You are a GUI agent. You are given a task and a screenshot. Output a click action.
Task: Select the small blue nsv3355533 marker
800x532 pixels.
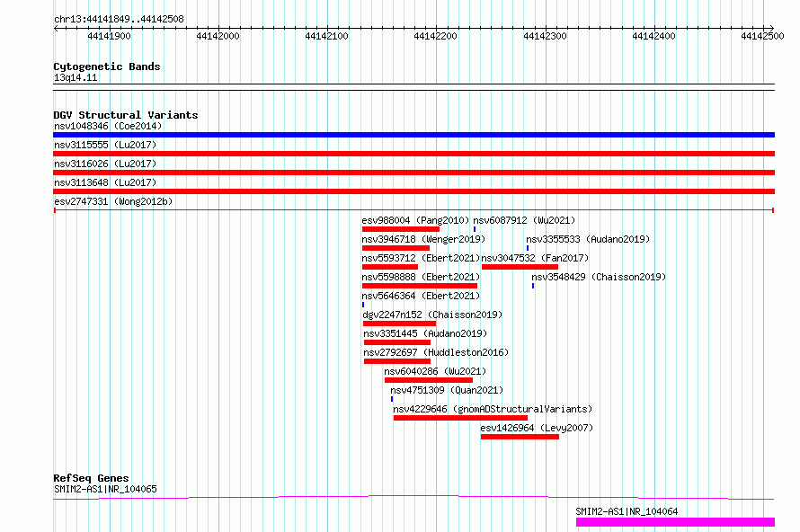(x=528, y=248)
